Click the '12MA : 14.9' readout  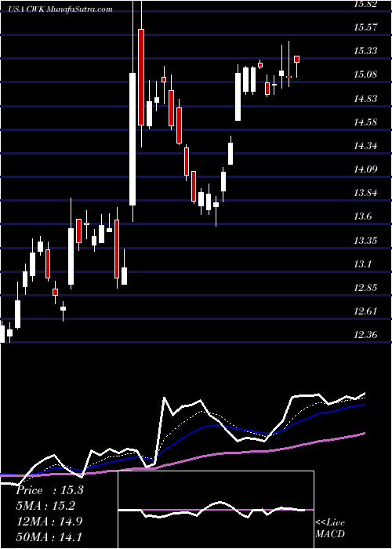click(x=49, y=521)
